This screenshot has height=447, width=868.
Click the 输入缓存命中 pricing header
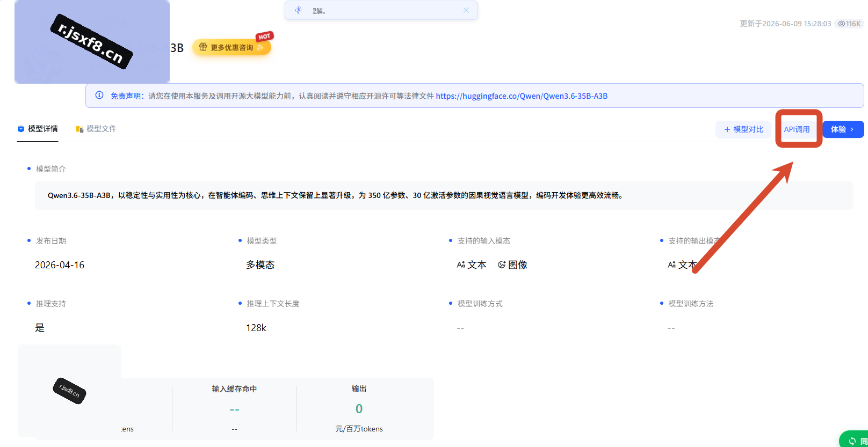(234, 389)
